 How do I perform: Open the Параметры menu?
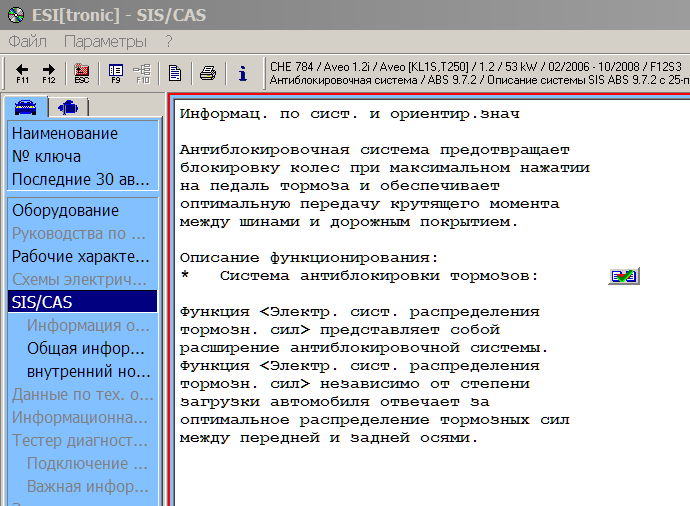[x=105, y=41]
